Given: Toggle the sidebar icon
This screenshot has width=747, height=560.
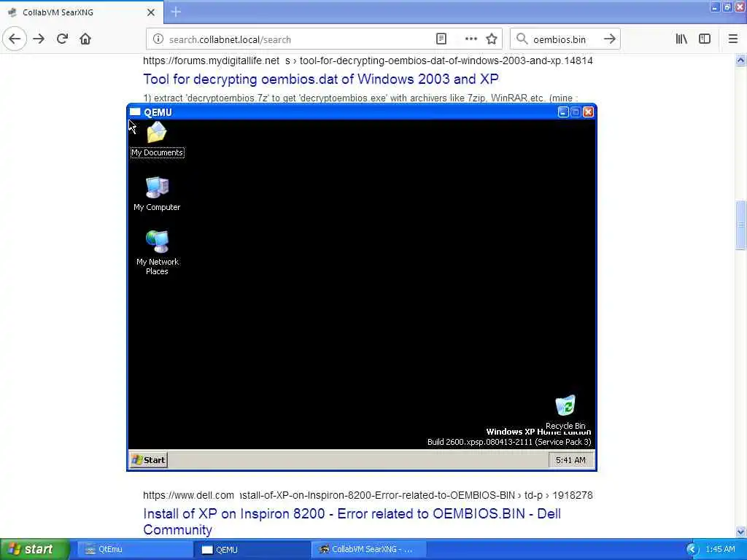Looking at the screenshot, I should (x=705, y=39).
